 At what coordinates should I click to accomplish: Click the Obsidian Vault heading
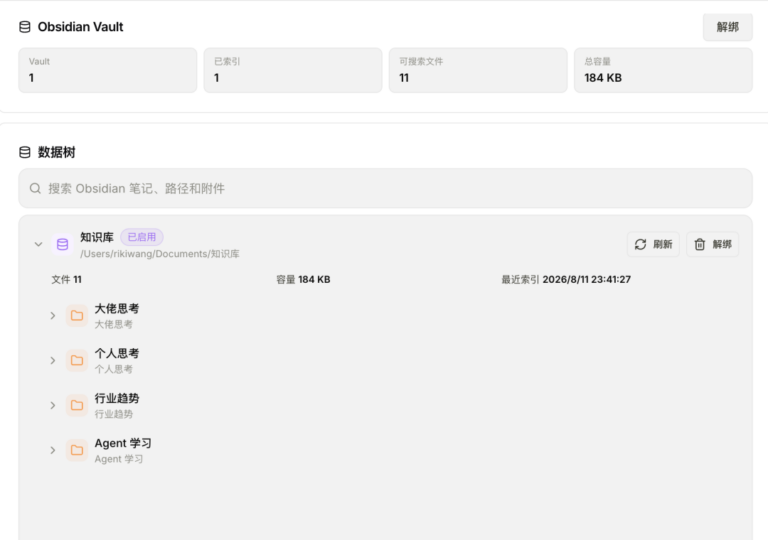point(80,27)
